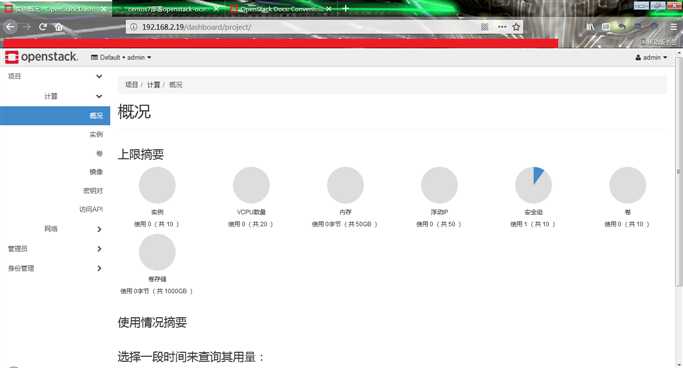The width and height of the screenshot is (683, 368).
Task: Click the 实例 quota pie chart
Action: point(157,185)
